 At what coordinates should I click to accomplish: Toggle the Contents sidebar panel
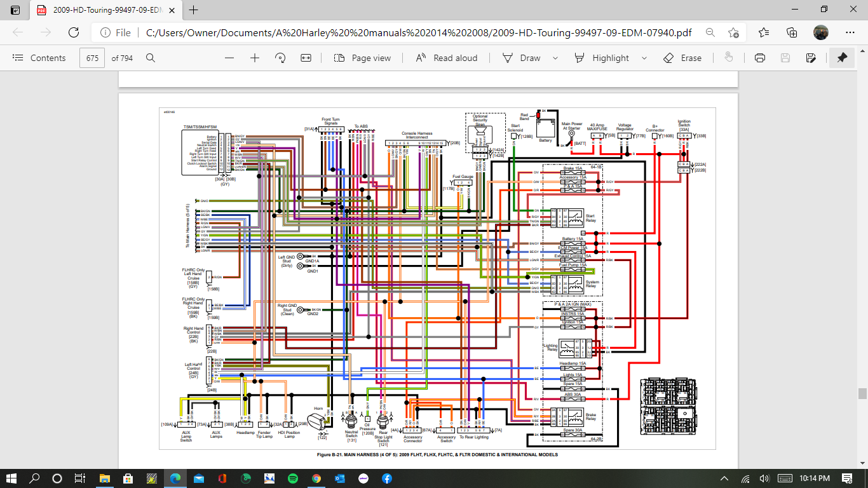point(39,58)
